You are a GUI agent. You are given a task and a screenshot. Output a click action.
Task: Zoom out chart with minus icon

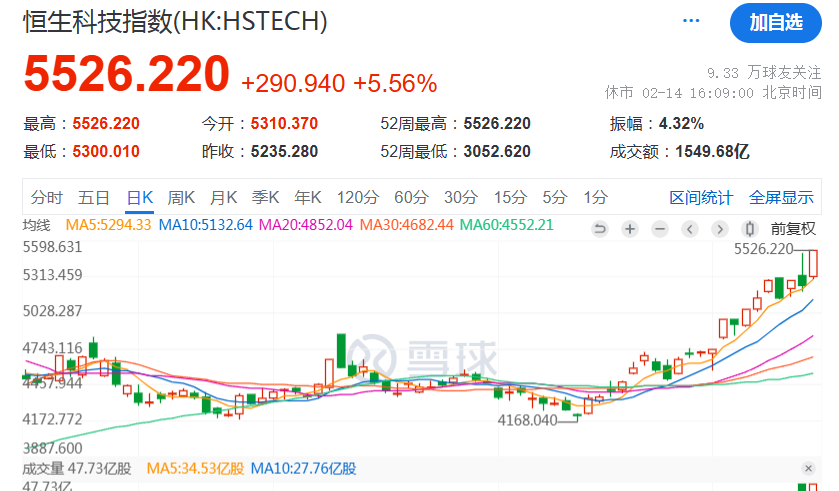pos(660,229)
